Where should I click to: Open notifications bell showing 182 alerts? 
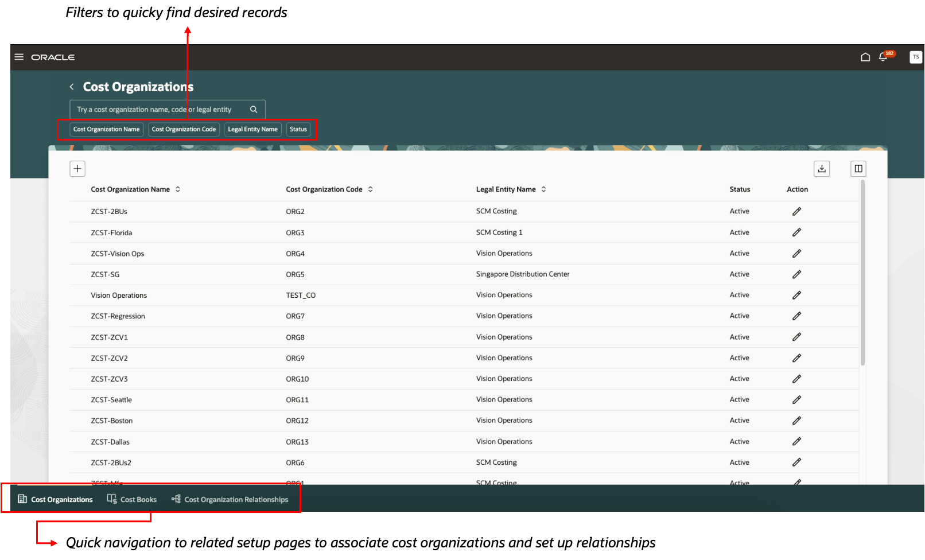pos(884,57)
